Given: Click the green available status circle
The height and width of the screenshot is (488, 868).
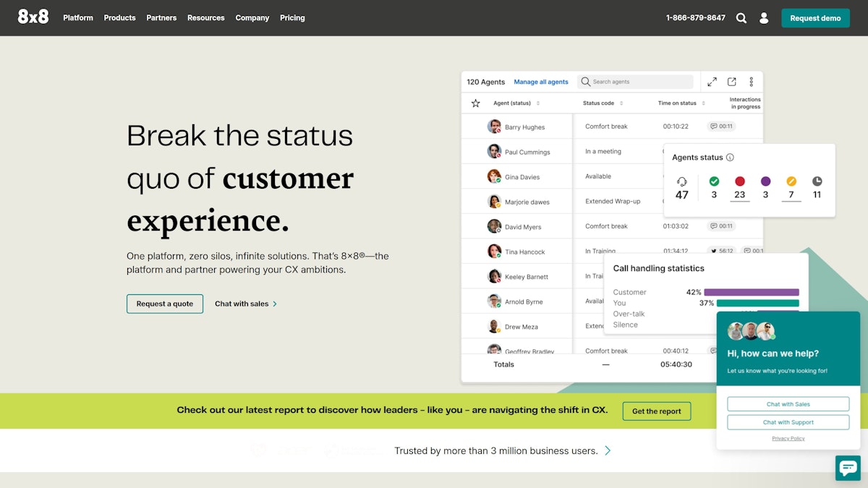Looking at the screenshot, I should [x=714, y=181].
